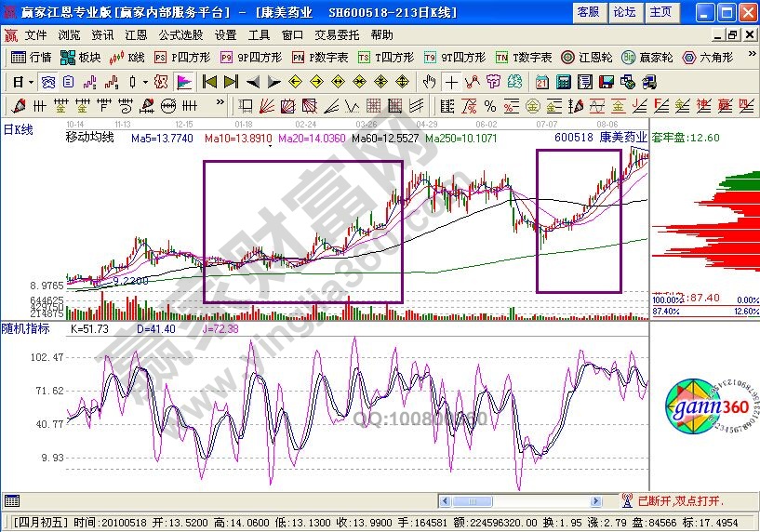Expand the 日 period dropdown arrow
Screen dimensions: 760x532
(x=31, y=81)
